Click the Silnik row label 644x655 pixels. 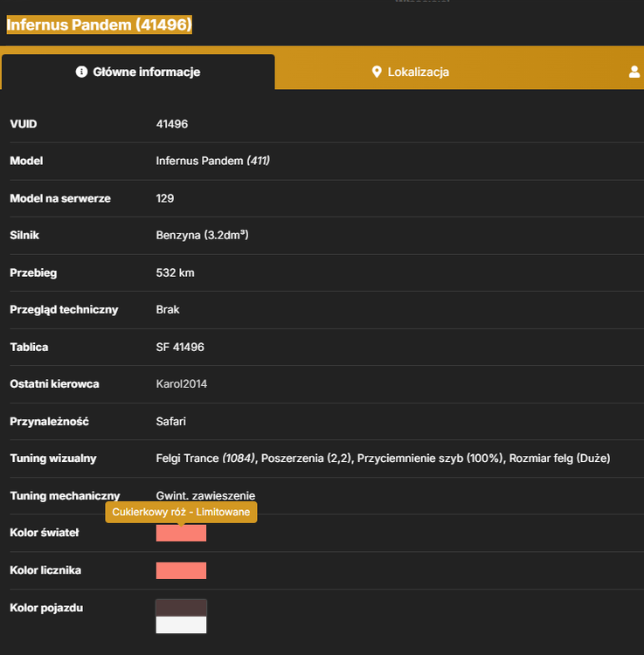coord(24,235)
